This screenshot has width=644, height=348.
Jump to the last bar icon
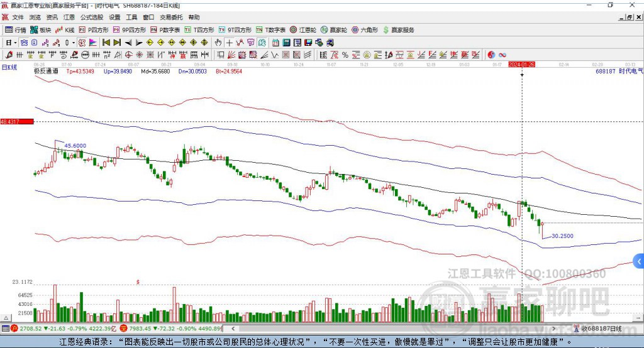[x=117, y=43]
